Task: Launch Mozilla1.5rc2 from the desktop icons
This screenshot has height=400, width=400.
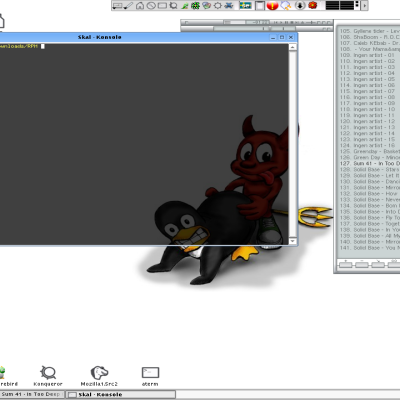Action: pos(99,376)
